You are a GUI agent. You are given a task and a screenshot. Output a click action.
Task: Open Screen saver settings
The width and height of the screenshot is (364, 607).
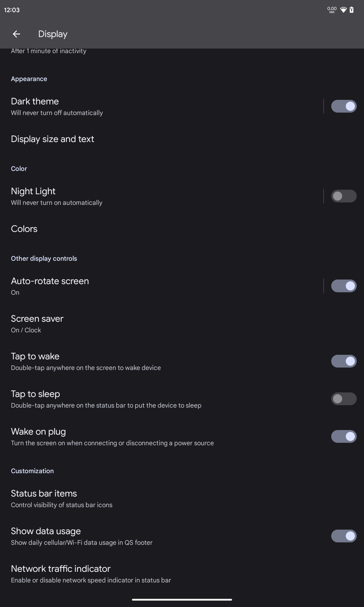coord(37,324)
